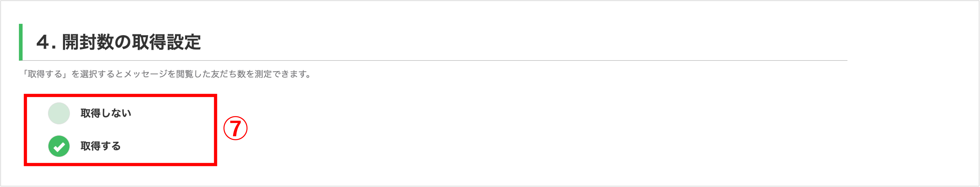Select the pale 取得しない radio circle
This screenshot has height=187, width=980.
pyautogui.click(x=59, y=113)
